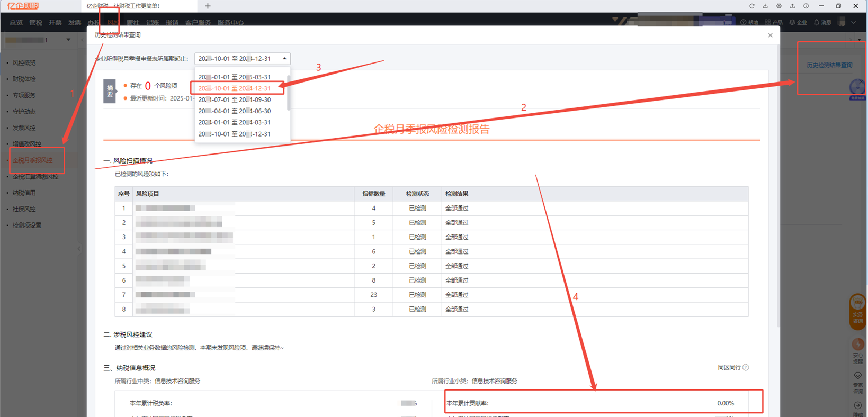Click 本年累计贡献率 value 0.00%
Screen dimensions: 868x417
click(x=726, y=403)
